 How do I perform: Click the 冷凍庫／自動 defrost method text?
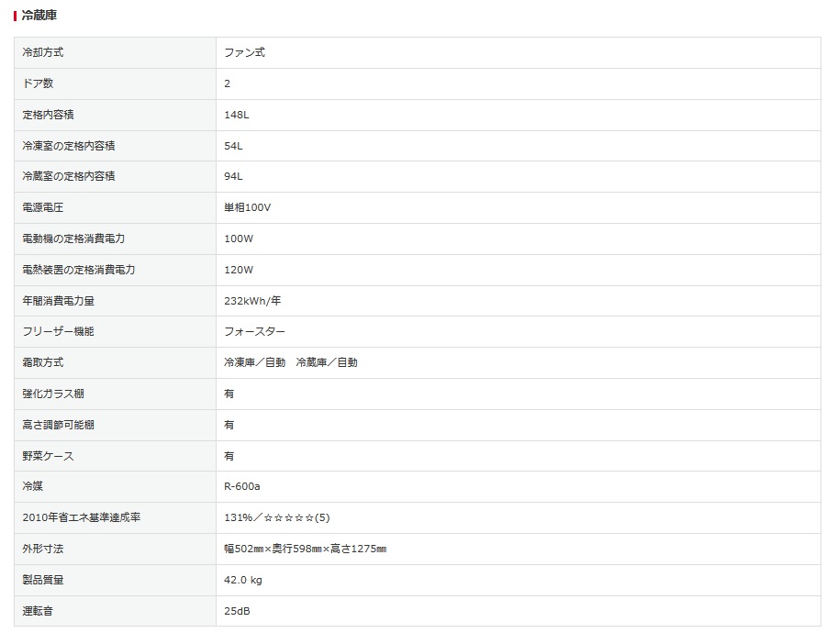[x=254, y=363]
